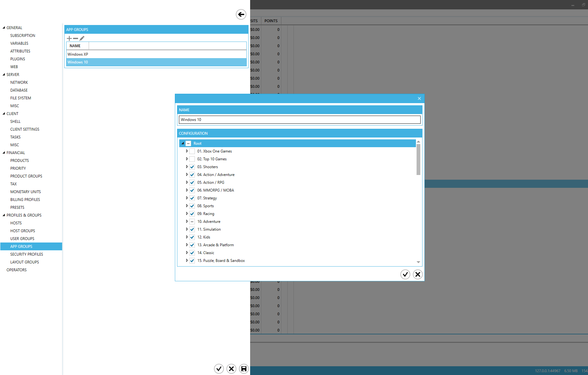This screenshot has width=588, height=375.
Task: Click the configuration list vertical scrollbar
Action: click(x=418, y=159)
